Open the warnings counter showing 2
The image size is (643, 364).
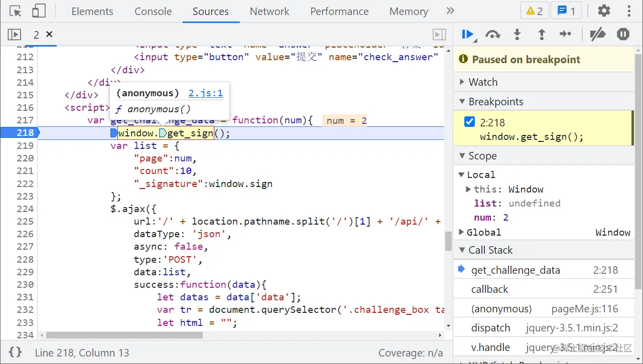535,11
